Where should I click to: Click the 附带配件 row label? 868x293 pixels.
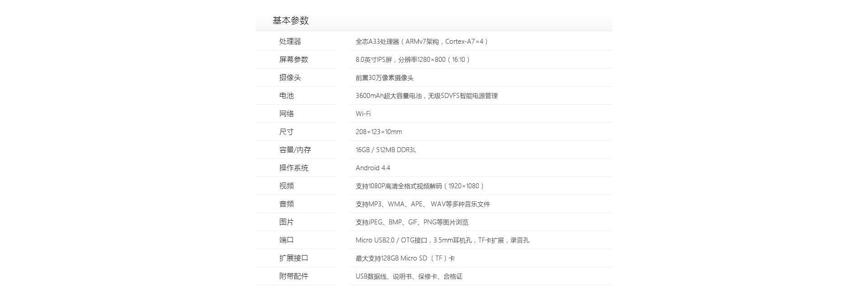[x=293, y=276]
